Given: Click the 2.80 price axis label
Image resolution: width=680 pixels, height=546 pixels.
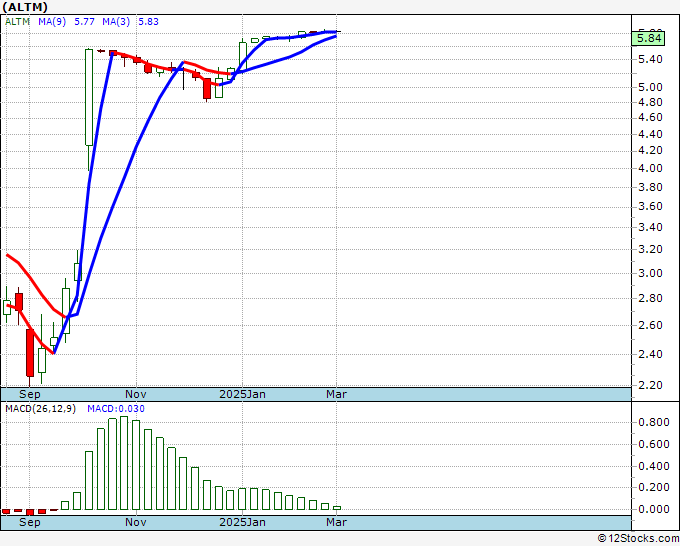Looking at the screenshot, I should pyautogui.click(x=650, y=298).
